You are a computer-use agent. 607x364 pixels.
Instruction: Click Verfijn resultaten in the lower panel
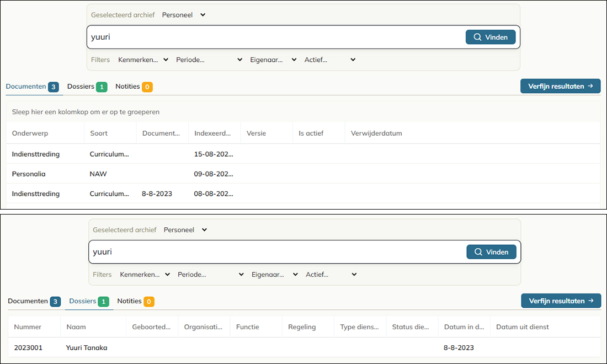click(561, 301)
